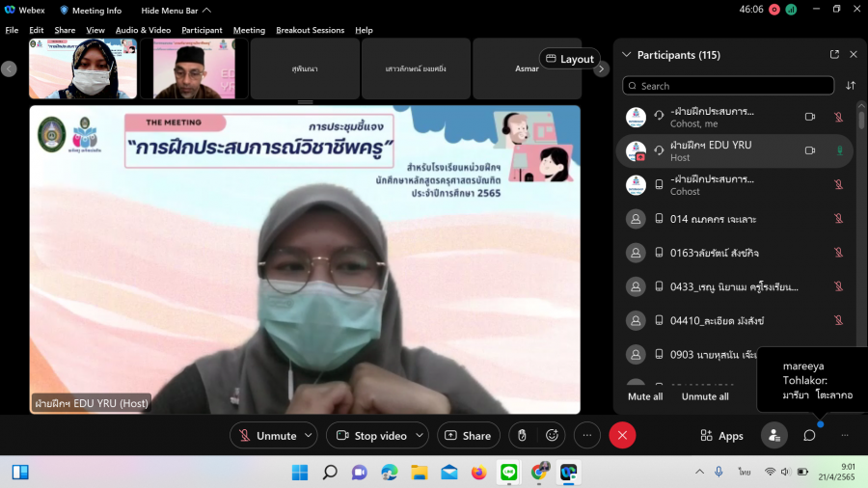This screenshot has height=488, width=868.
Task: Click the Layout button
Action: point(569,59)
